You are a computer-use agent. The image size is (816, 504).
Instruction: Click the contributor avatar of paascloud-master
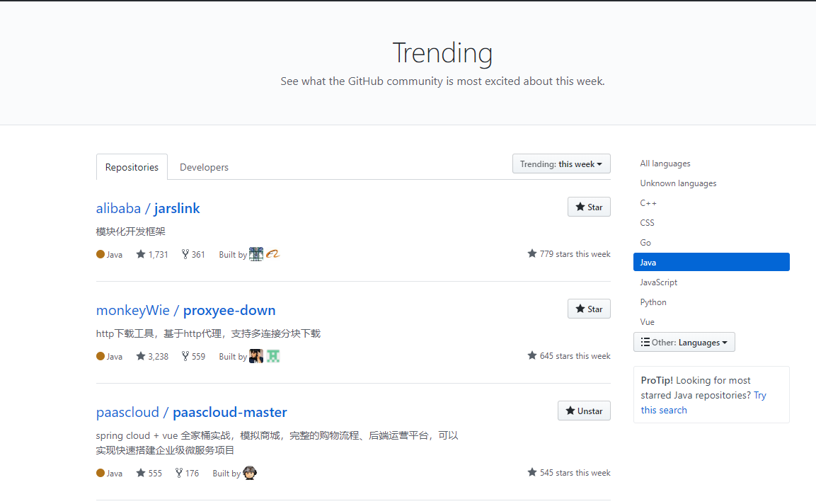(x=250, y=473)
